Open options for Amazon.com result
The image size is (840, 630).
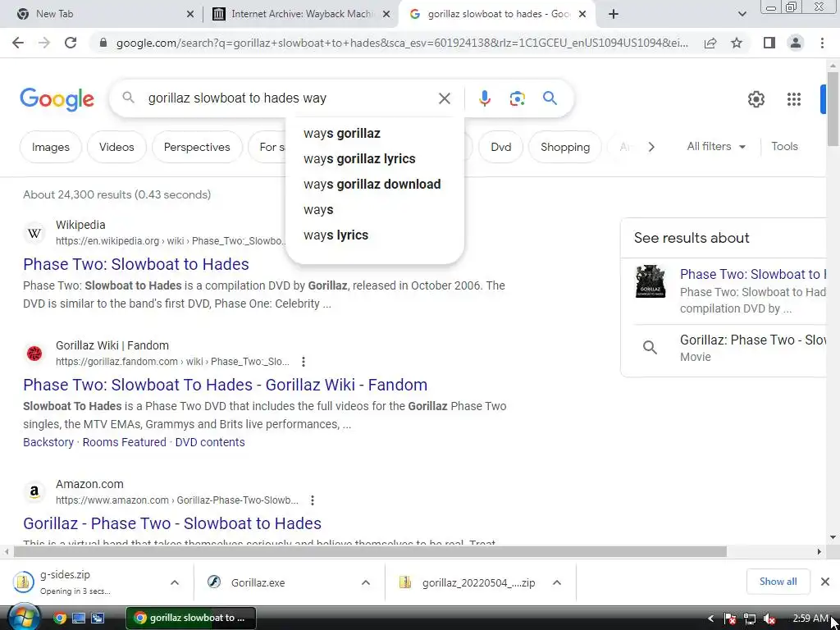[313, 500]
